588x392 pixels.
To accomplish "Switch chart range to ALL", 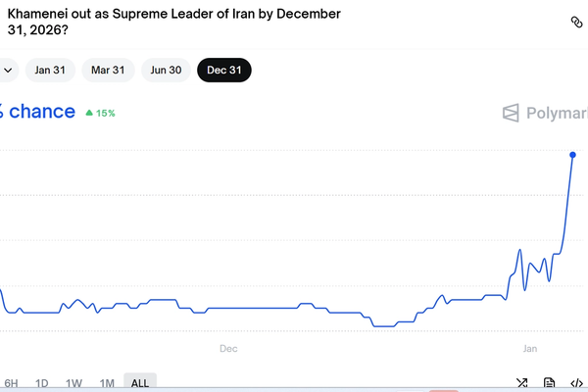I will [140, 383].
